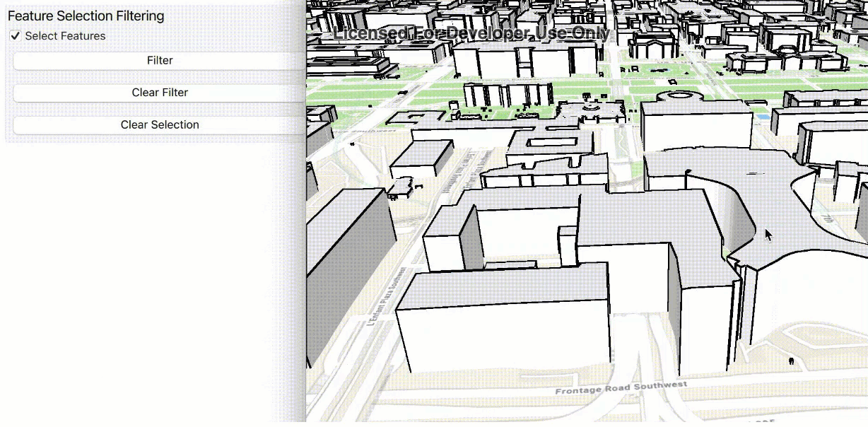Image resolution: width=868 pixels, height=427 pixels.
Task: Click the Frontage Road Southwest label
Action: pyautogui.click(x=621, y=388)
